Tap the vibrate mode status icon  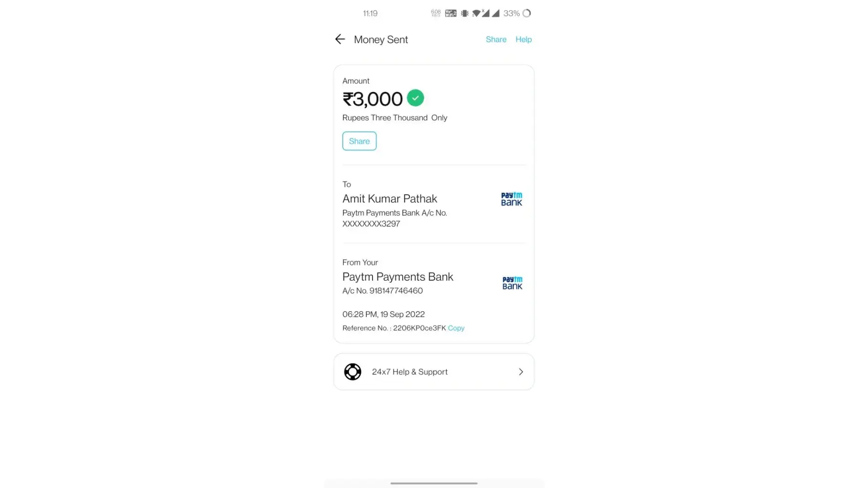click(464, 13)
